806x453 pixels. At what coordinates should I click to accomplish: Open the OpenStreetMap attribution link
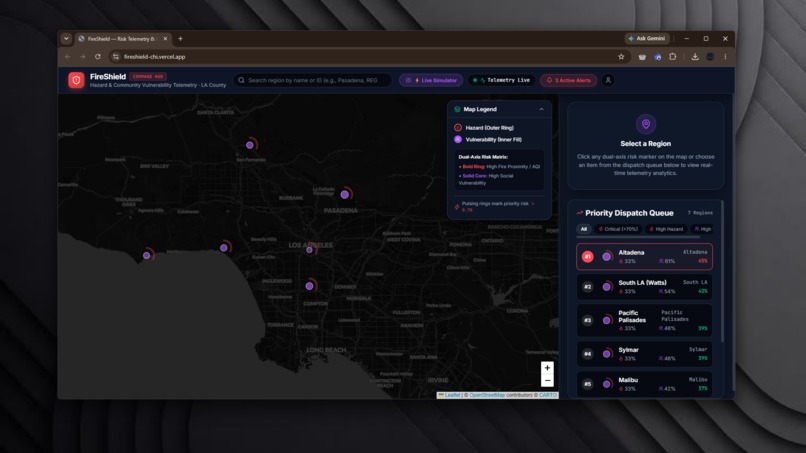487,395
